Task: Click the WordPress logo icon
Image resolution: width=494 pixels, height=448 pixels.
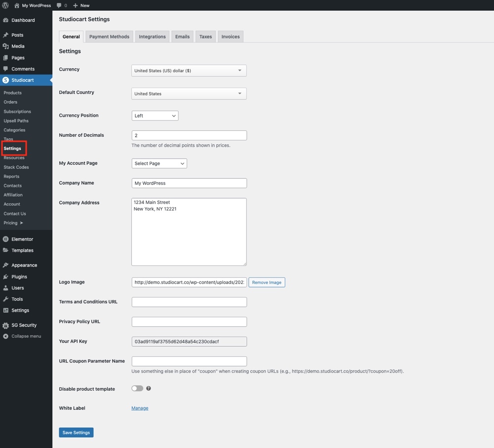Action: (5, 5)
